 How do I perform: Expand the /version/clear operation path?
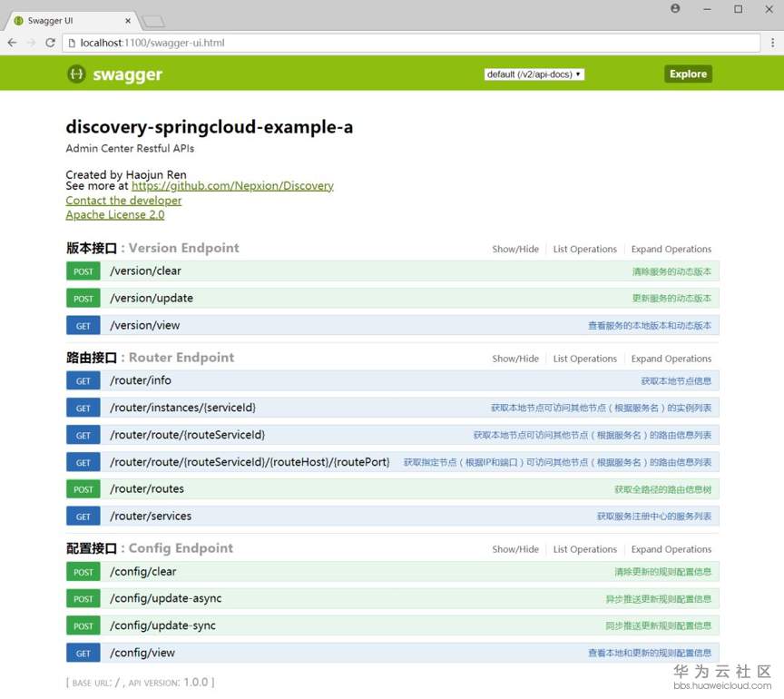(145, 271)
